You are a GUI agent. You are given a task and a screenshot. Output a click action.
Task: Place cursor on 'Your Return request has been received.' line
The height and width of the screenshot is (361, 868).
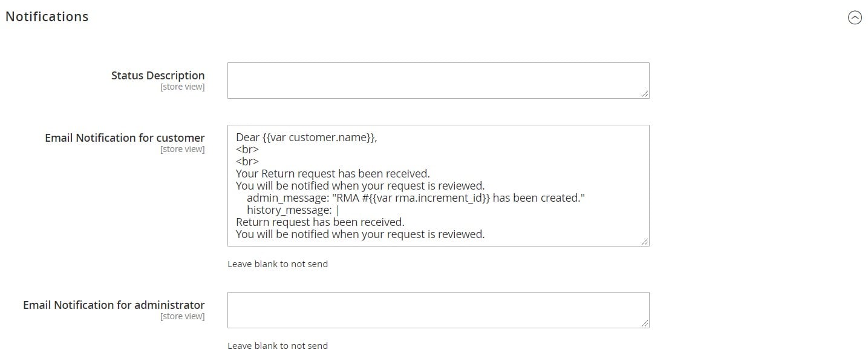pyautogui.click(x=333, y=174)
